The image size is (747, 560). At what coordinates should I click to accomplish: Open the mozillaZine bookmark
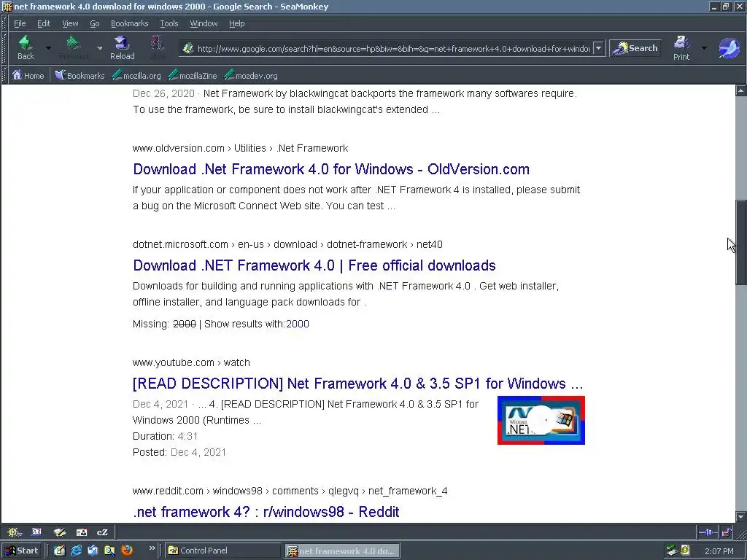pos(193,75)
